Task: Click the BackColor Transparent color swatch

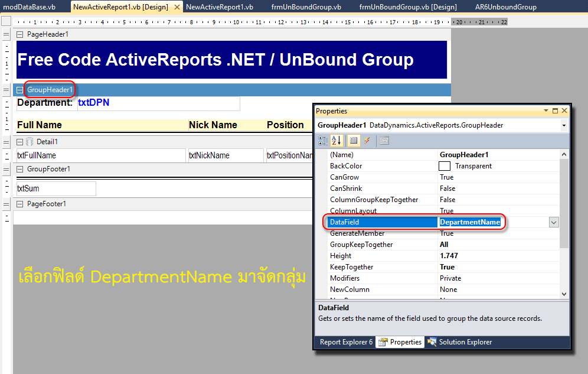Action: tap(445, 166)
